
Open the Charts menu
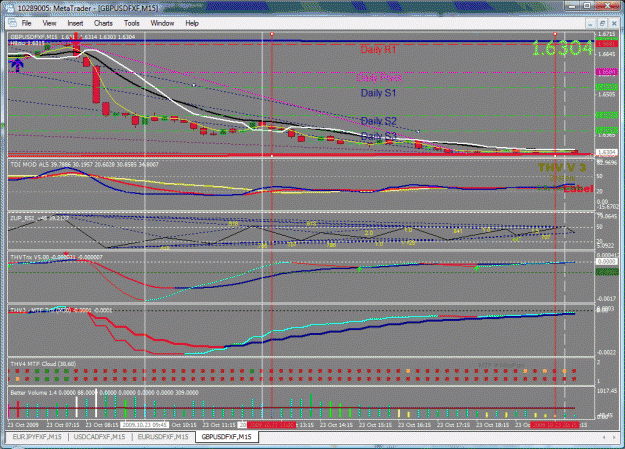pyautogui.click(x=103, y=23)
